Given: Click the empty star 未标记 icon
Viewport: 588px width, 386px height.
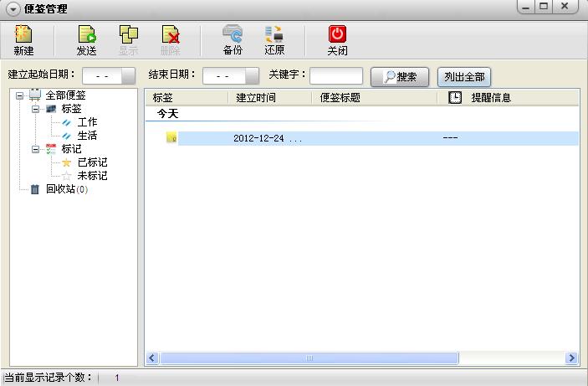Looking at the screenshot, I should click(66, 176).
